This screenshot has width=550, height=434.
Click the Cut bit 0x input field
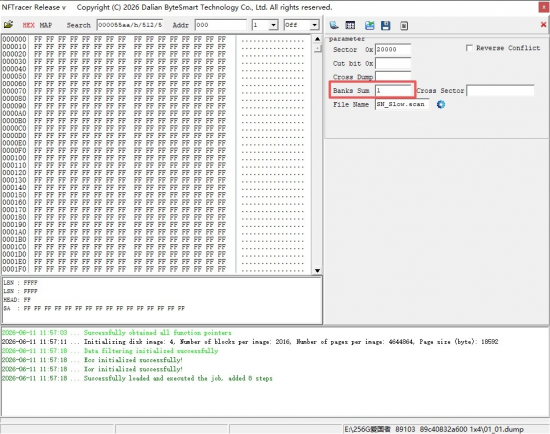[x=393, y=64]
